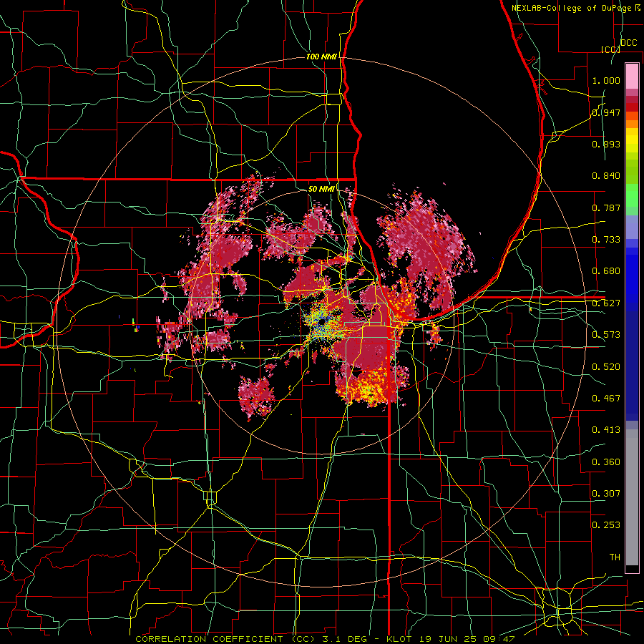Select the 0.840 scale value
Viewport: 644px width, 644px height.
(606, 176)
